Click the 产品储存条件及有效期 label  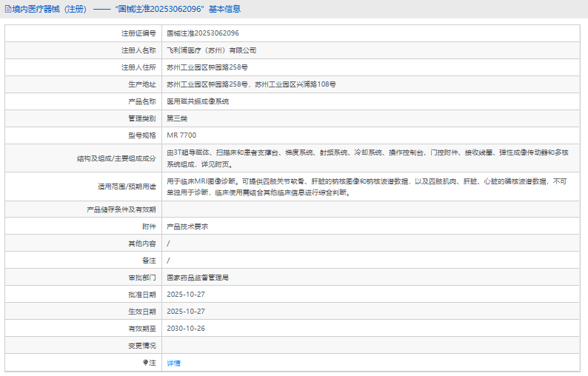pos(121,209)
